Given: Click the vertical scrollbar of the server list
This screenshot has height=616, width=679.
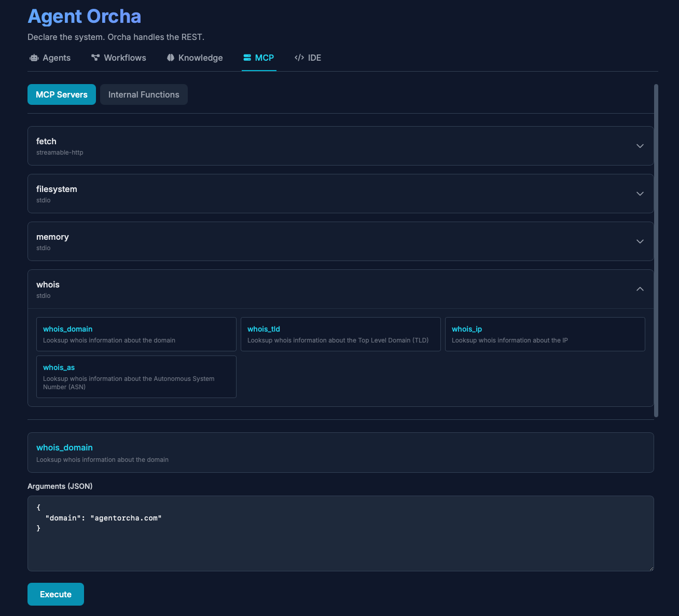Looking at the screenshot, I should [656, 250].
